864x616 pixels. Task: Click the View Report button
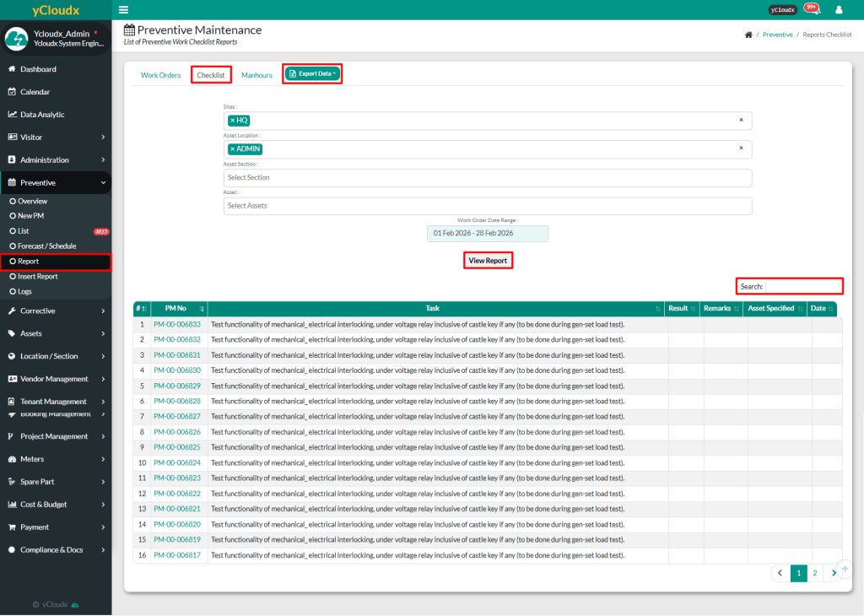[x=488, y=261]
